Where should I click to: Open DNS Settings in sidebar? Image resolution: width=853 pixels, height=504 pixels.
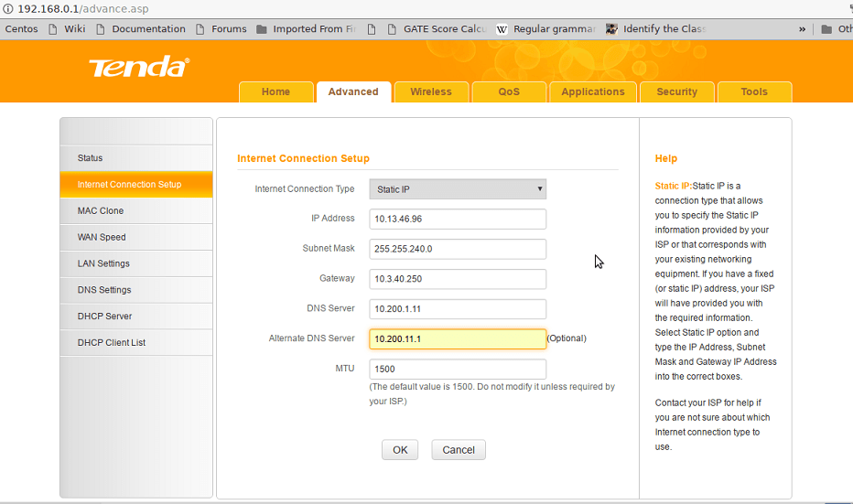136,290
